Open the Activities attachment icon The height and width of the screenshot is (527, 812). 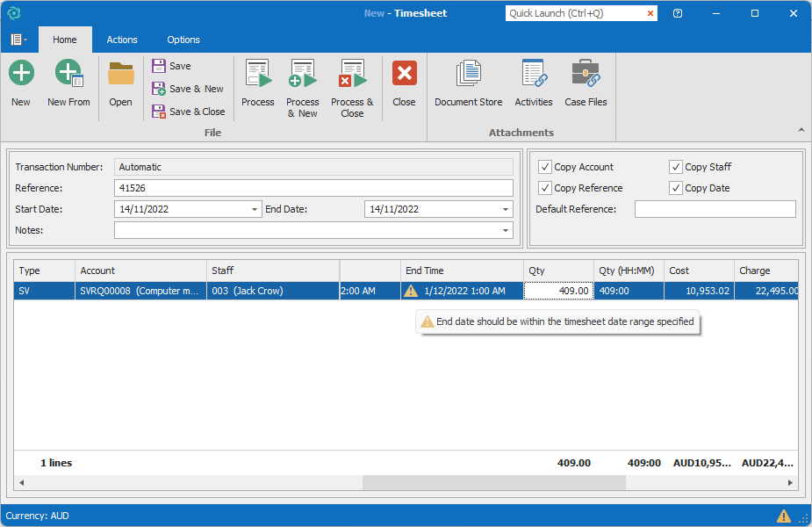[x=534, y=74]
